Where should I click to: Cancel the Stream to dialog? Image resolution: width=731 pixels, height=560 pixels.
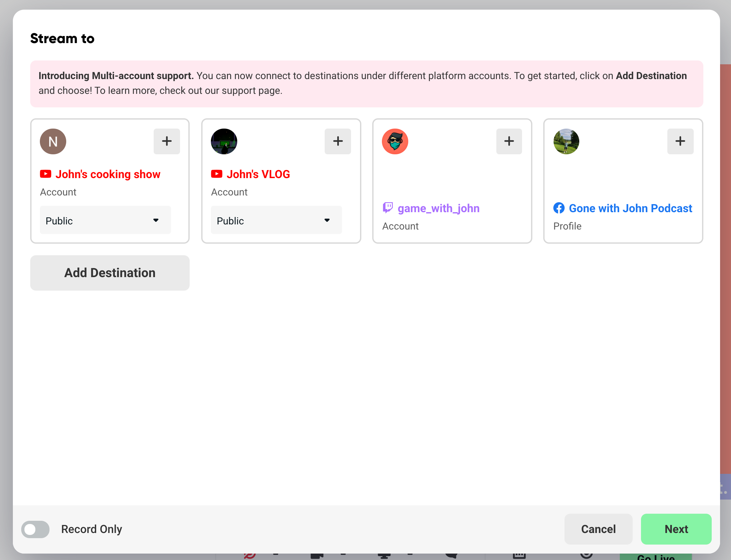pos(598,529)
